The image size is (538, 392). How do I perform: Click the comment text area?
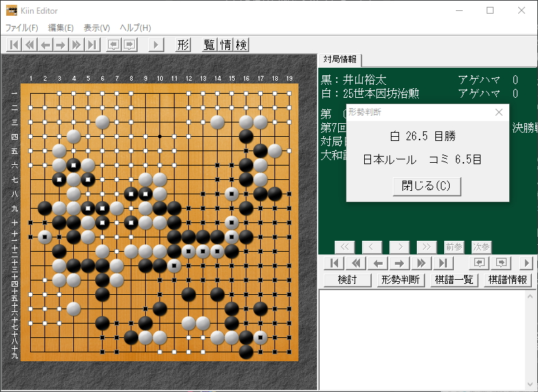tap(422, 340)
